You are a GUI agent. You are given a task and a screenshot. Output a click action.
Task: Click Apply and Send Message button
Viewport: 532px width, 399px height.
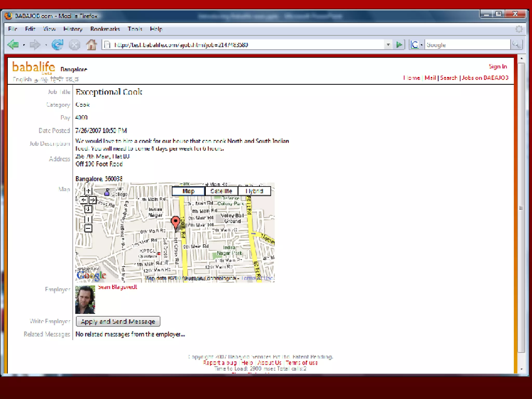[x=118, y=321]
